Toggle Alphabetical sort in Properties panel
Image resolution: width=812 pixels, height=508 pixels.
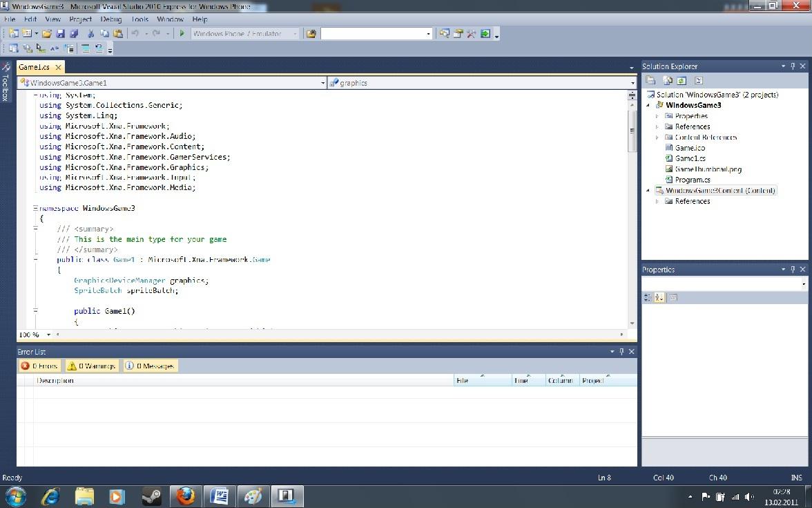point(659,297)
